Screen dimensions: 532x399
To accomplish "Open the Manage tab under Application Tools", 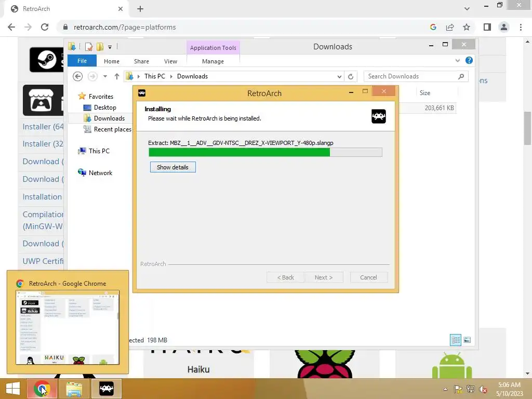I will point(213,61).
